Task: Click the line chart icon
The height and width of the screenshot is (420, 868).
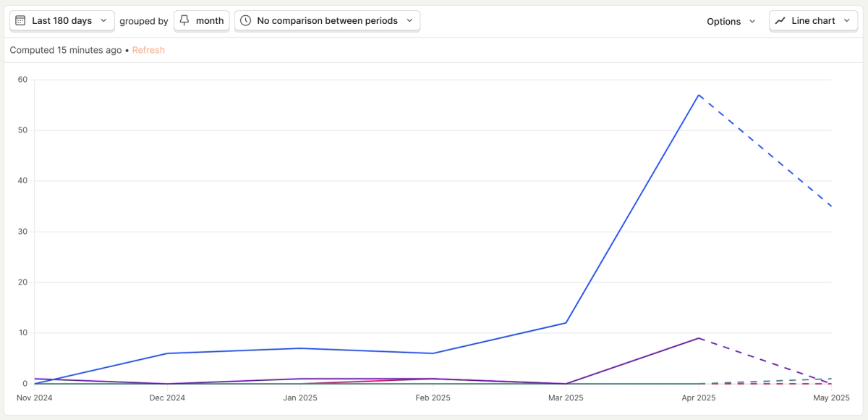Action: [x=780, y=21]
